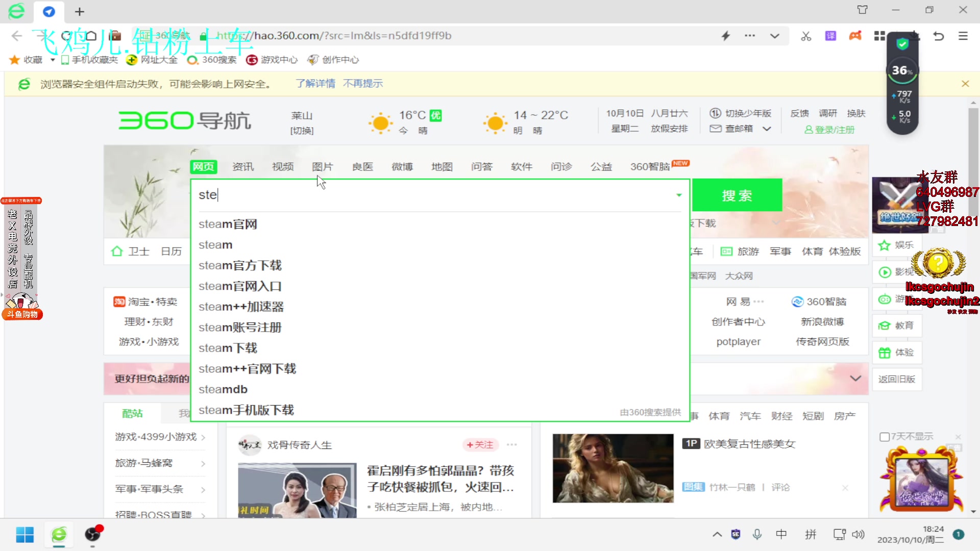Expand the pink banner chevron
The image size is (980, 551).
856,379
